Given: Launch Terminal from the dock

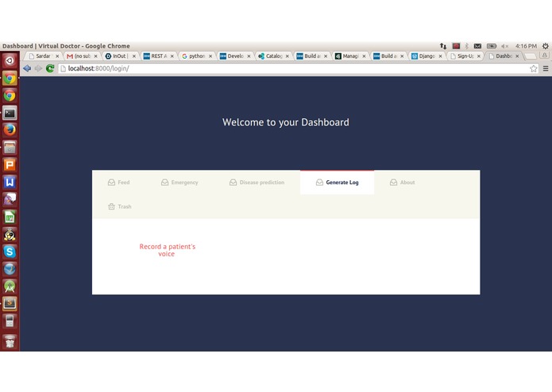Looking at the screenshot, I should (10, 113).
